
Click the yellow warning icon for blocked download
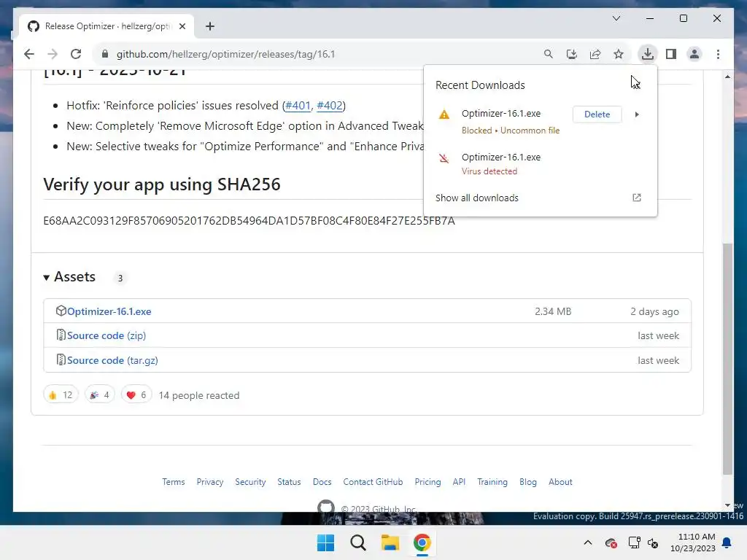444,114
